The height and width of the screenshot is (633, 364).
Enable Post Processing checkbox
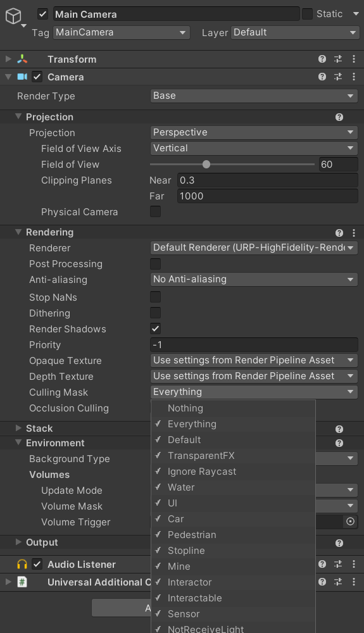[155, 263]
